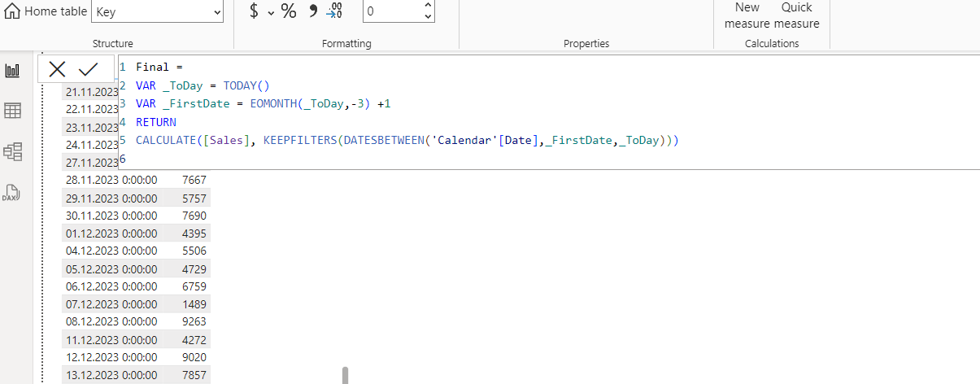
Task: Select value cell 5506
Action: [195, 251]
